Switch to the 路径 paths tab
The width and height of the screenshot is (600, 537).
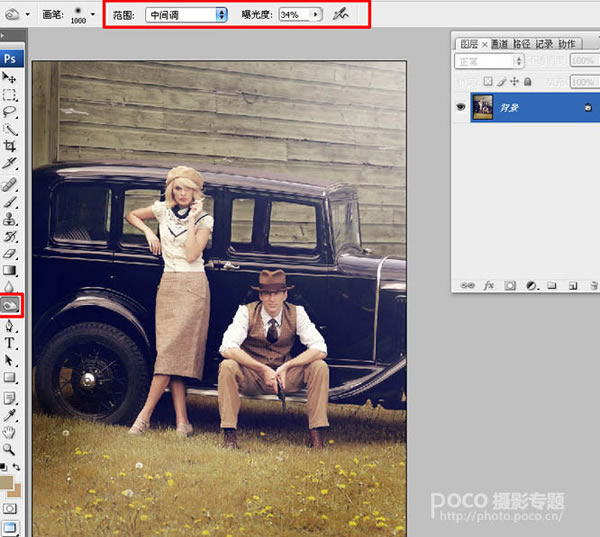[522, 44]
